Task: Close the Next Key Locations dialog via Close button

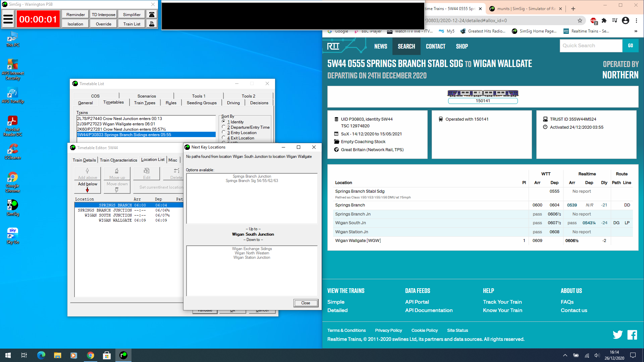Action: coord(306,303)
